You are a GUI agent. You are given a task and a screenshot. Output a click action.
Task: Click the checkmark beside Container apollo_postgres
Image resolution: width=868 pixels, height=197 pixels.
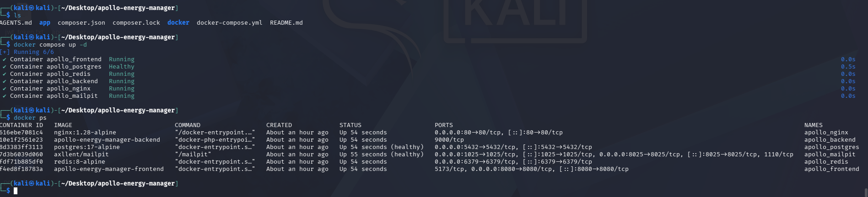5,67
